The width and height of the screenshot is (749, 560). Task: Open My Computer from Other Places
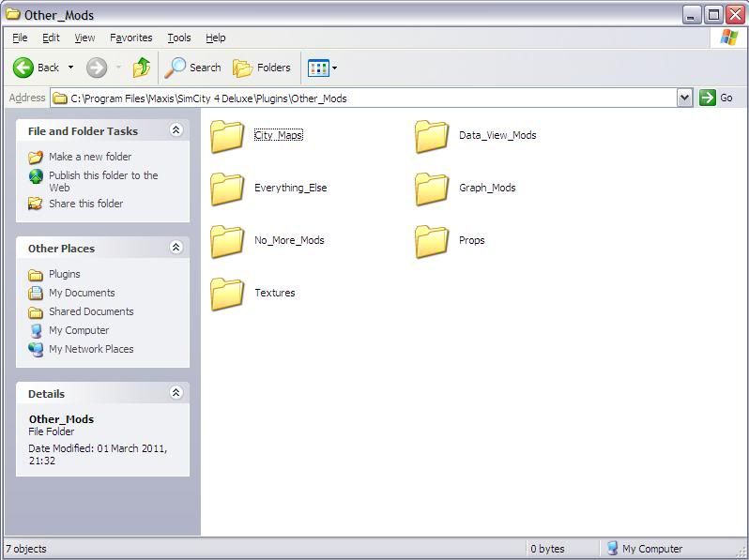pos(79,330)
